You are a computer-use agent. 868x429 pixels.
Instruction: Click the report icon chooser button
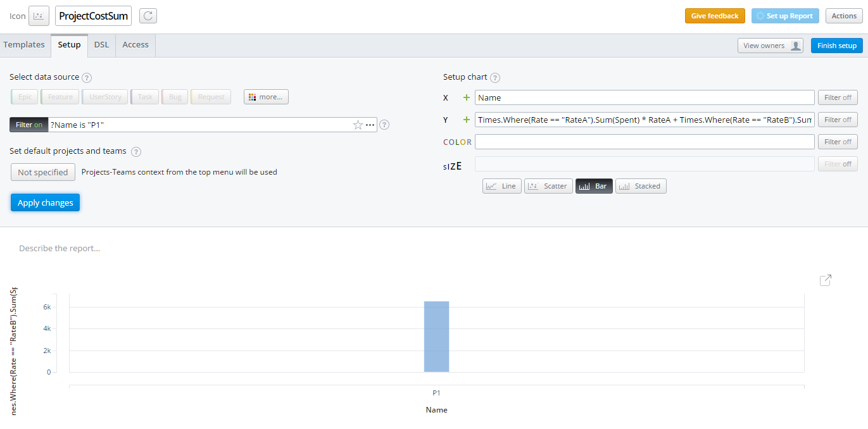click(39, 16)
